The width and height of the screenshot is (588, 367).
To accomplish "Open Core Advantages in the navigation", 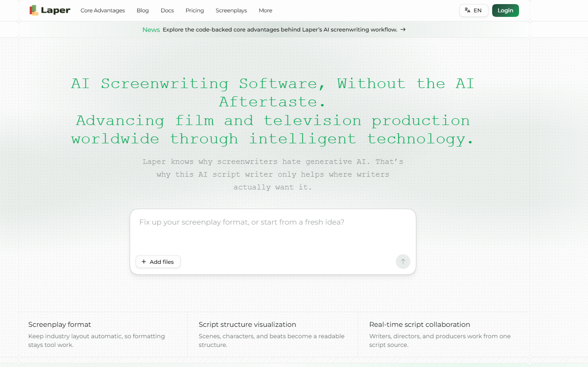I will pos(103,10).
